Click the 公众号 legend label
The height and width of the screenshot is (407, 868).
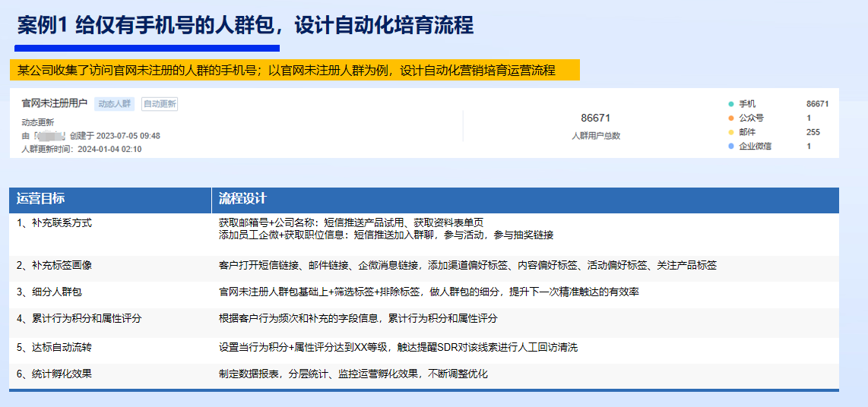click(x=751, y=118)
